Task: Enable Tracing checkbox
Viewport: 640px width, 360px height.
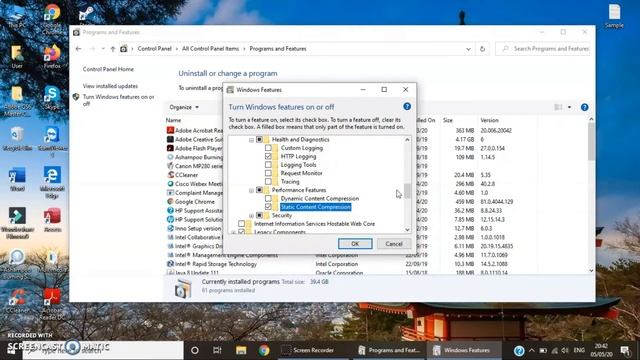Action: pos(268,182)
